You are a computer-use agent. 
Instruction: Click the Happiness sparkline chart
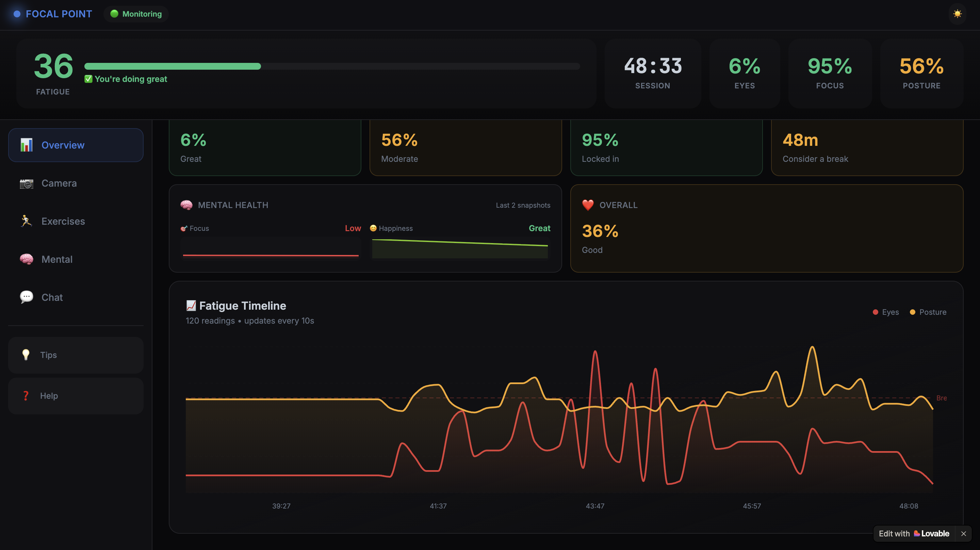pyautogui.click(x=460, y=248)
